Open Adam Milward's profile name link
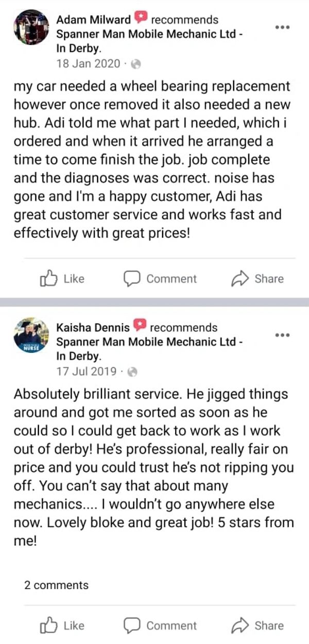 [x=93, y=20]
